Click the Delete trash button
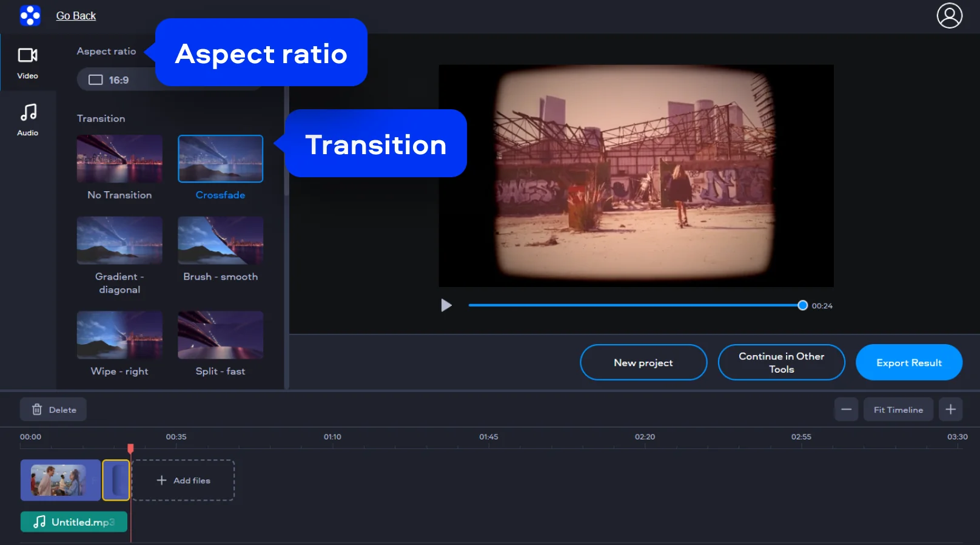This screenshot has height=545, width=980. (x=53, y=410)
